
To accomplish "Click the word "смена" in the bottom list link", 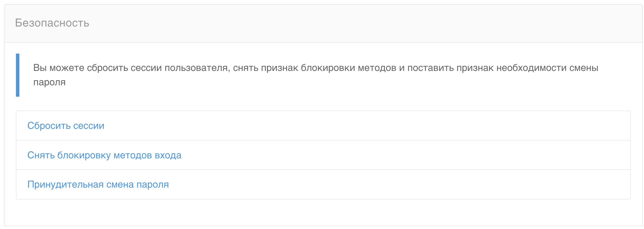I will coord(120,184).
